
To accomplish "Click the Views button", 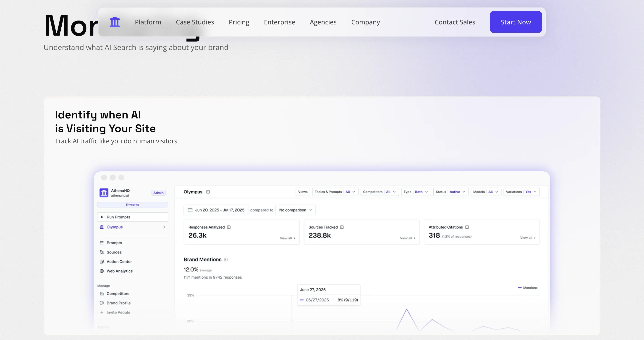I will tap(303, 192).
